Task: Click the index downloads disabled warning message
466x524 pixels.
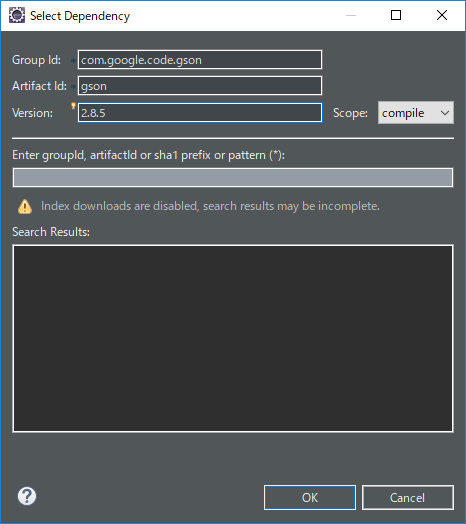Action: point(210,206)
